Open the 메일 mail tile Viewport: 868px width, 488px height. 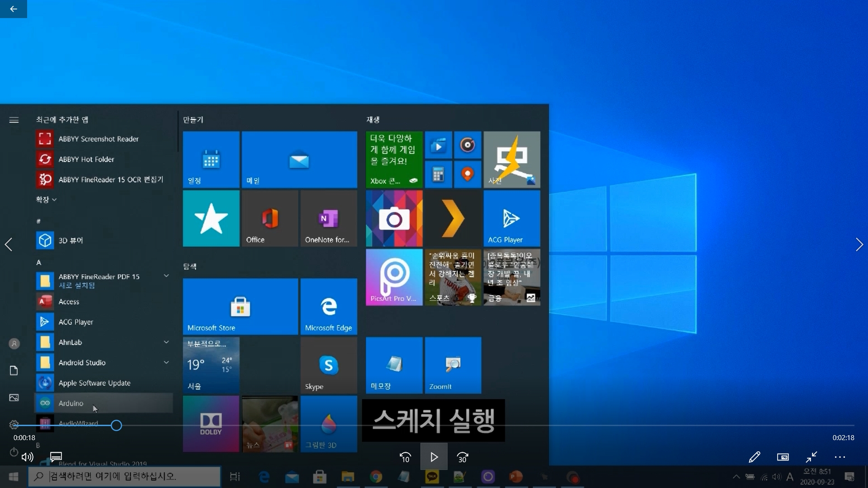pyautogui.click(x=299, y=160)
